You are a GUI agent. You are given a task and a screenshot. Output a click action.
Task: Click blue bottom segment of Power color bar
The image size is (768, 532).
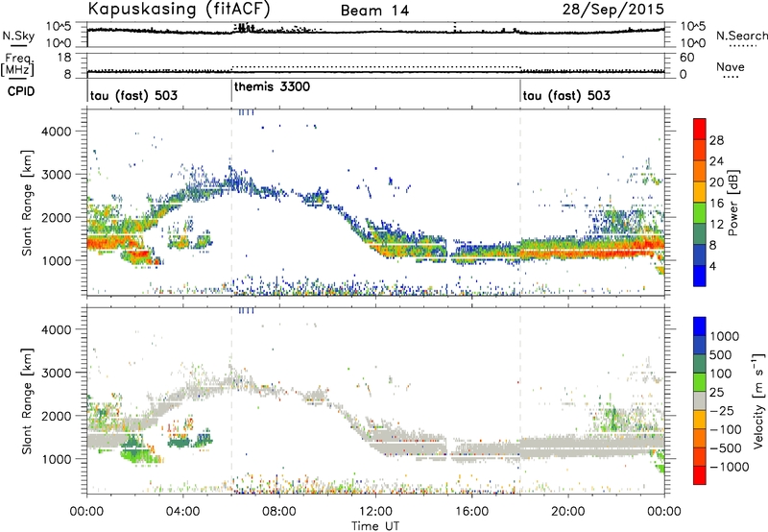[x=700, y=277]
